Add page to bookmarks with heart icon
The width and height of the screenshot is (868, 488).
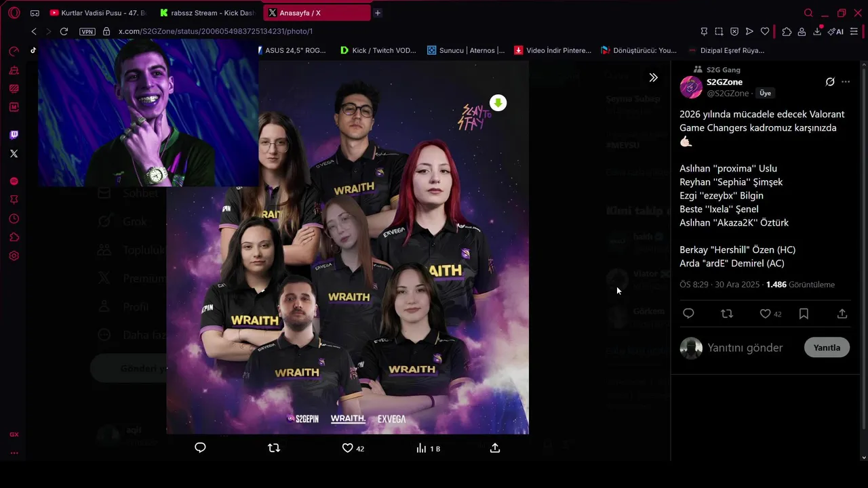765,31
